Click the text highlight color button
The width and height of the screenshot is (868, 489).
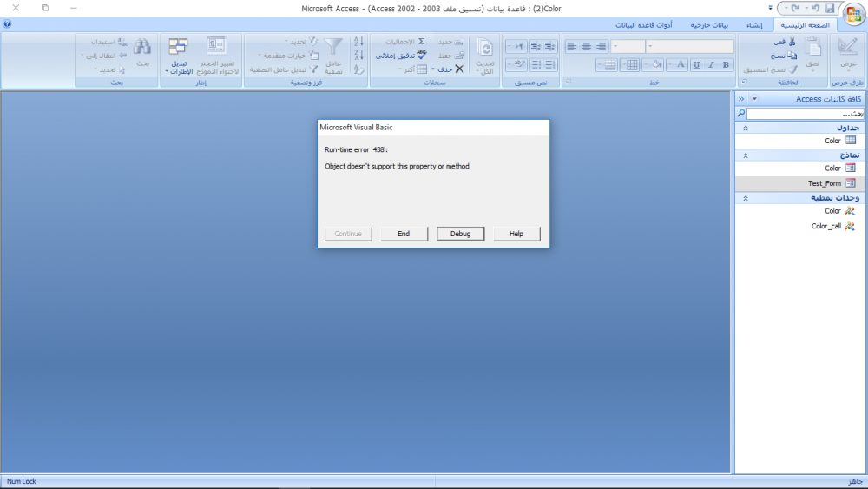tap(517, 65)
